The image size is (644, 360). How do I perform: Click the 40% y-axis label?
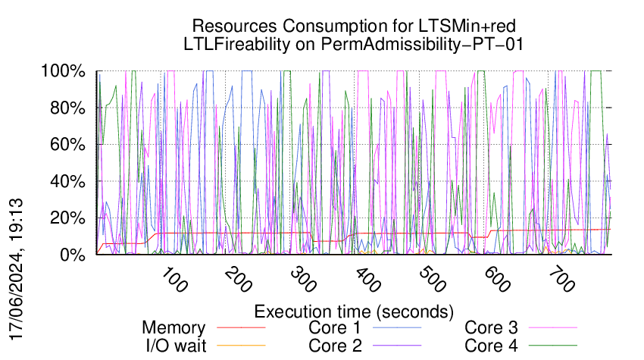[67, 181]
